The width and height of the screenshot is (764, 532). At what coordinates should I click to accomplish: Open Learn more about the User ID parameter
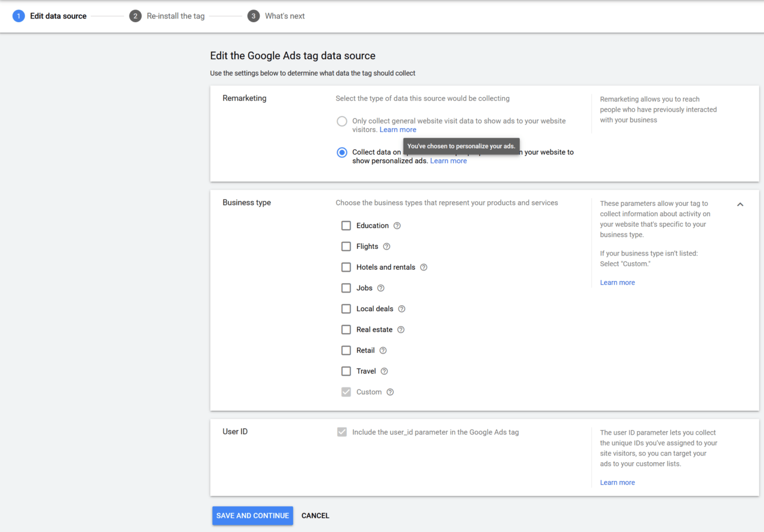[617, 482]
